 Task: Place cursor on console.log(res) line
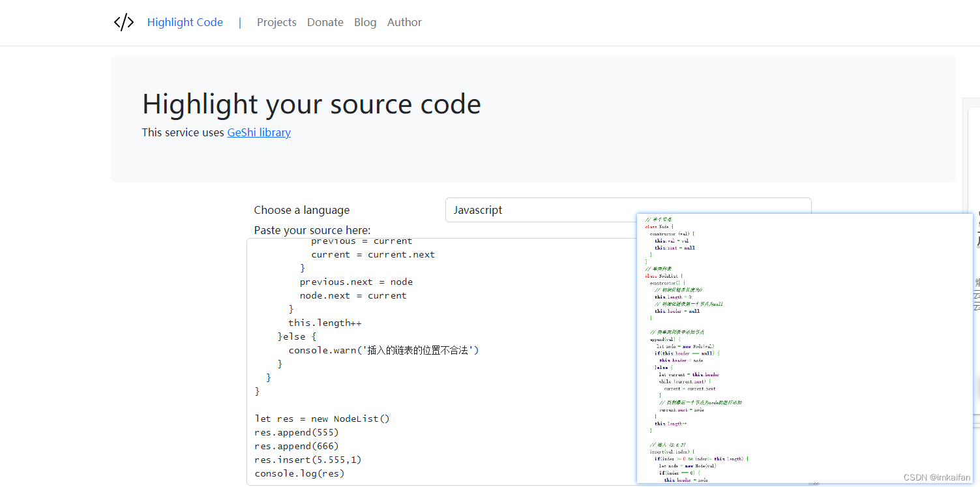tap(299, 474)
